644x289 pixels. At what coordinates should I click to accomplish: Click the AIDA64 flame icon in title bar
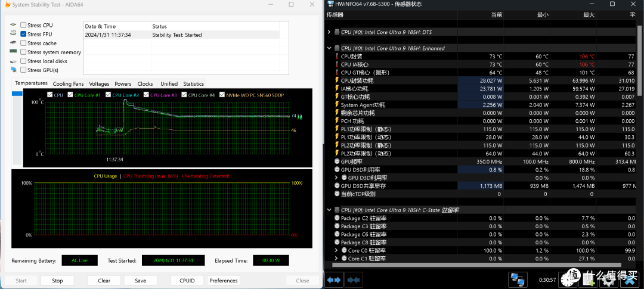click(7, 5)
